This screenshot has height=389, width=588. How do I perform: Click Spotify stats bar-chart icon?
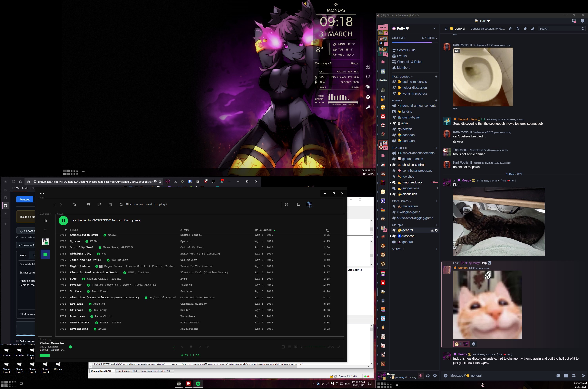point(110,204)
